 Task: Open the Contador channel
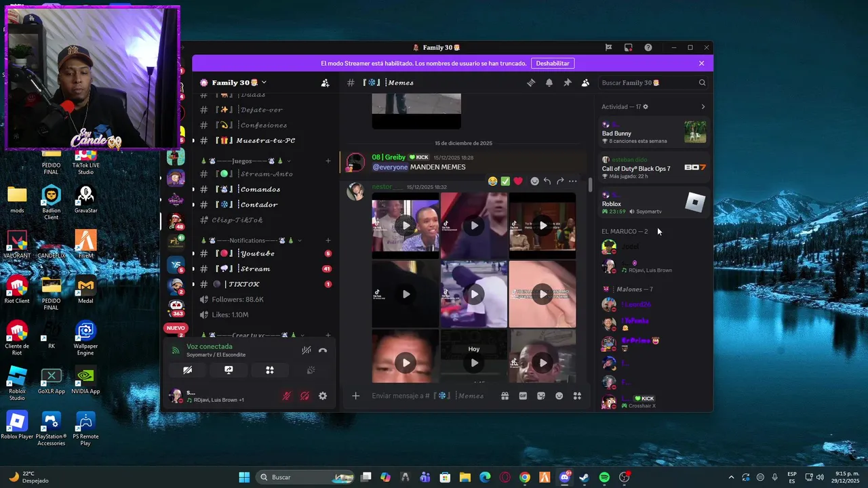265,205
